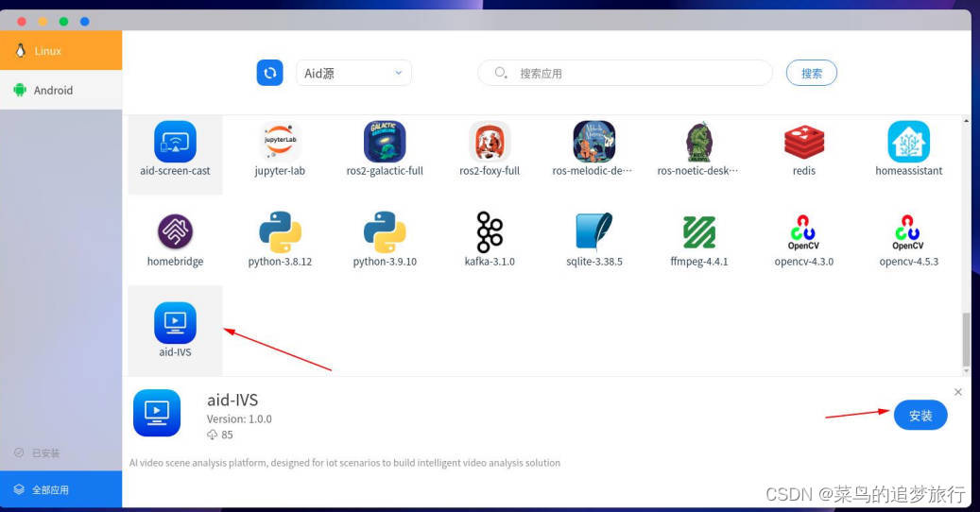The width and height of the screenshot is (980, 512).
Task: Select the ros-noetic-desktop app icon
Action: pyautogui.click(x=699, y=142)
